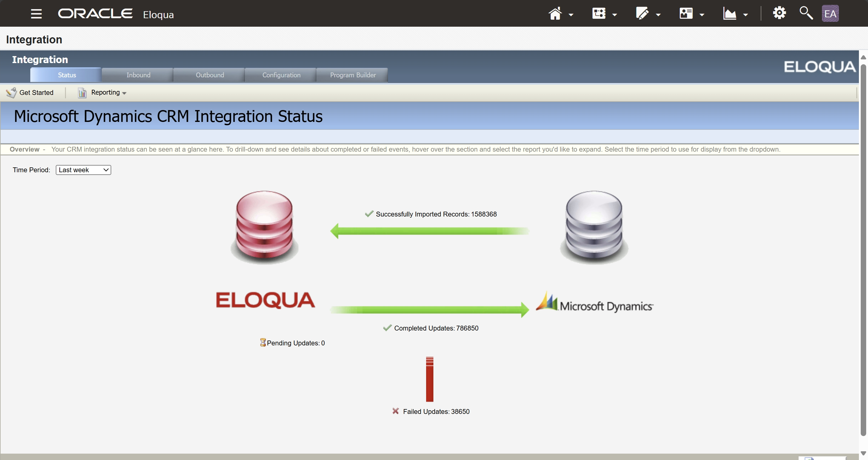Expand the Home icon dropdown arrow

pos(571,15)
